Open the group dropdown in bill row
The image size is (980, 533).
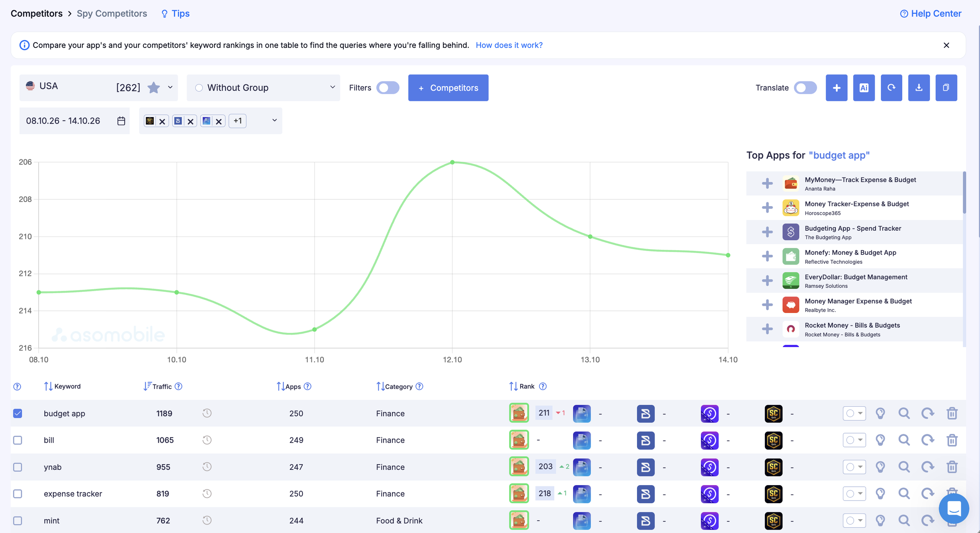(854, 440)
